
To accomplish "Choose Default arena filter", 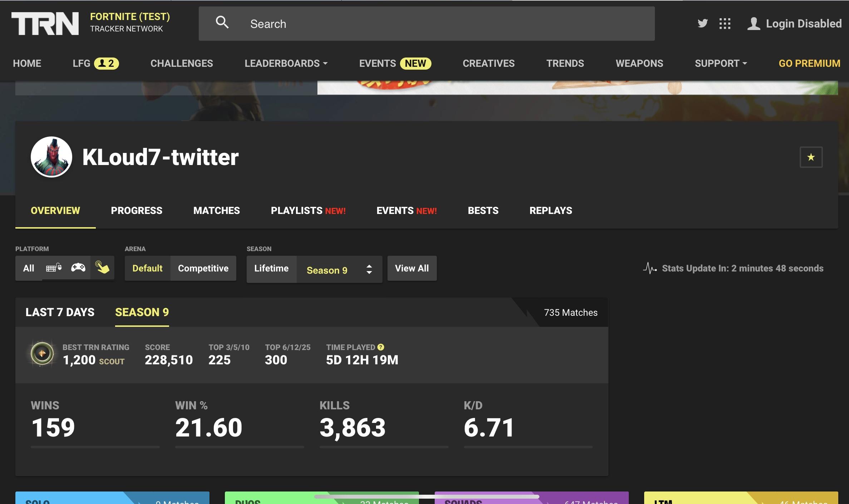I will [147, 268].
